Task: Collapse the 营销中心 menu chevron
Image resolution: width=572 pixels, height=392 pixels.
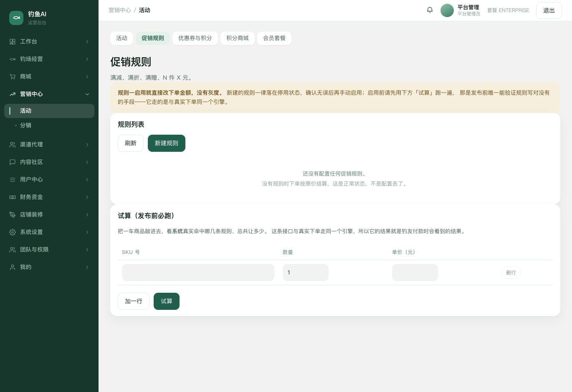Action: 87,94
